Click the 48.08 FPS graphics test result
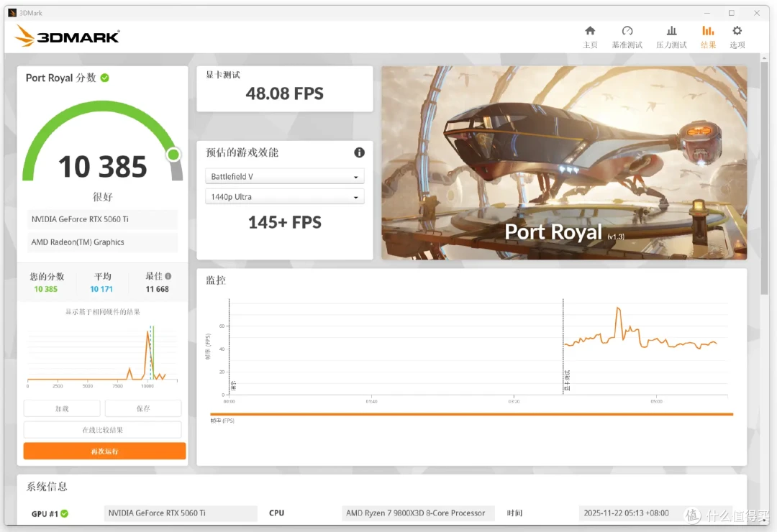The image size is (777, 532). click(284, 93)
